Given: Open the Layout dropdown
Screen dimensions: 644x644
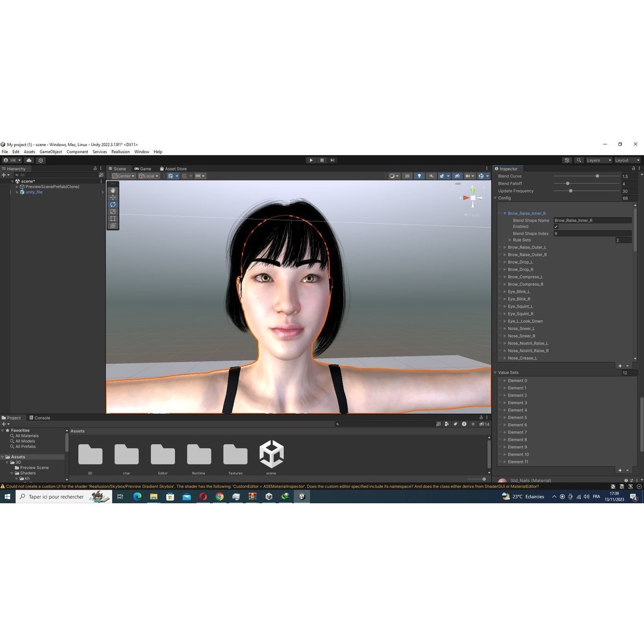Looking at the screenshot, I should click(x=627, y=160).
